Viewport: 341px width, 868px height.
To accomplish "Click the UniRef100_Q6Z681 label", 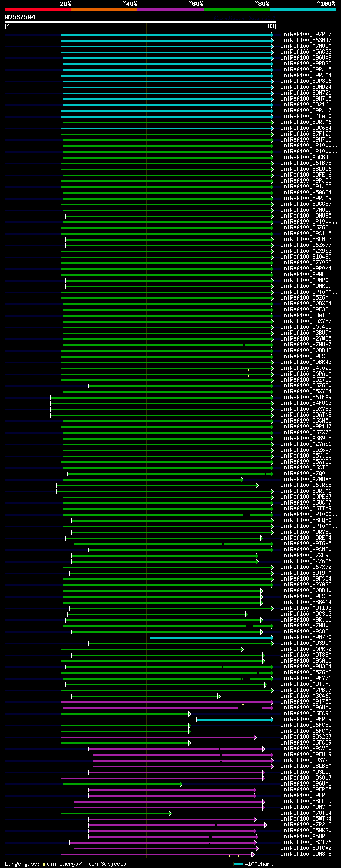I will pyautogui.click(x=306, y=227).
